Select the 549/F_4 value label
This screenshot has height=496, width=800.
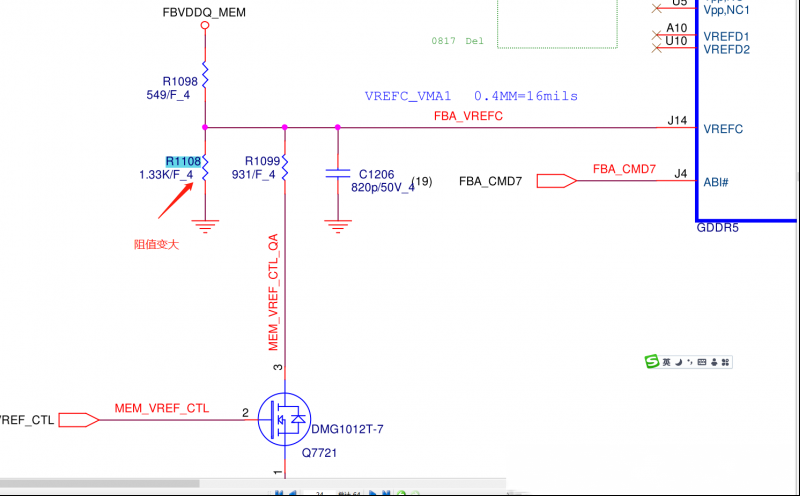[x=168, y=94]
